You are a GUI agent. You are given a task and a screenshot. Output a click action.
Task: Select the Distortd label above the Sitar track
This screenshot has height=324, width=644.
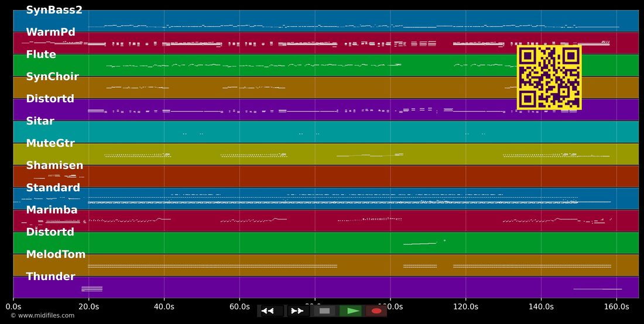click(50, 99)
